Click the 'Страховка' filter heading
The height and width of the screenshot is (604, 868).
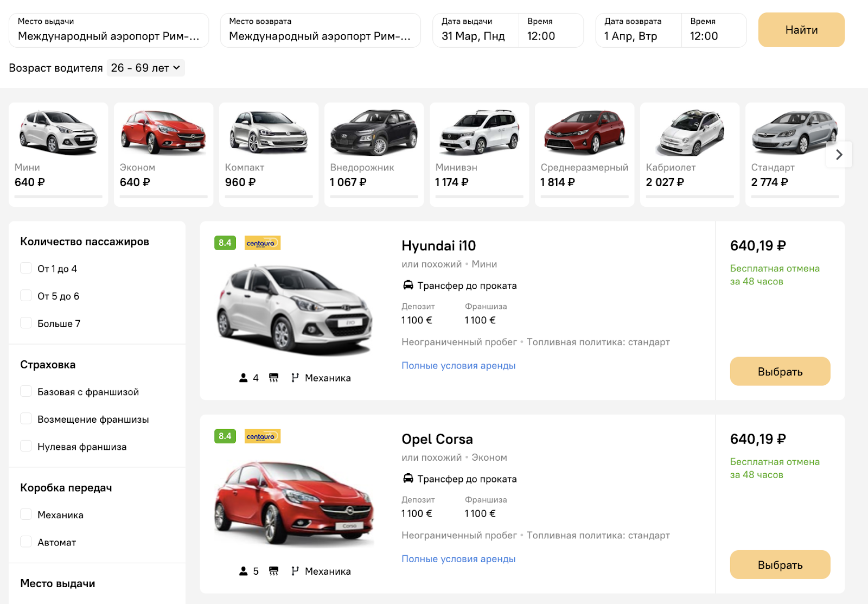[x=48, y=365]
